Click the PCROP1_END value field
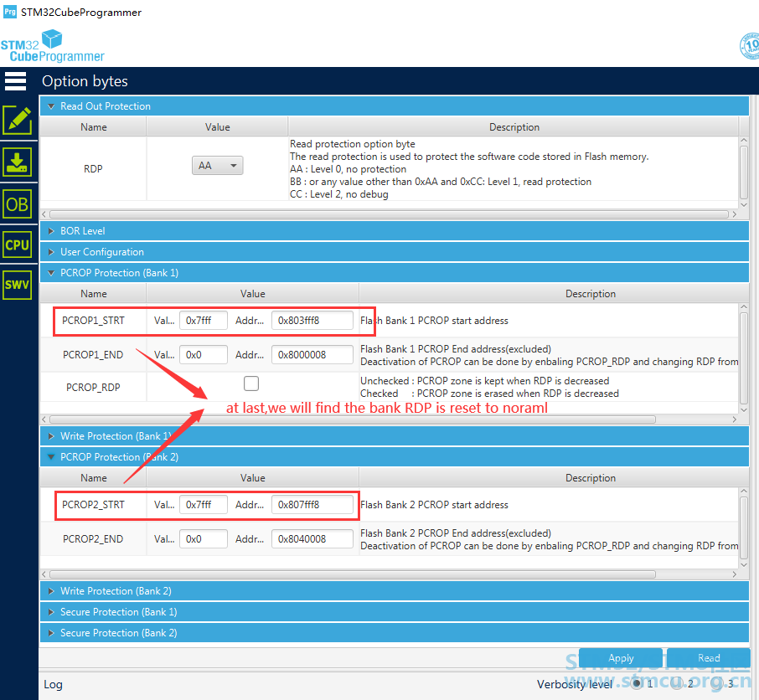 [x=204, y=354]
